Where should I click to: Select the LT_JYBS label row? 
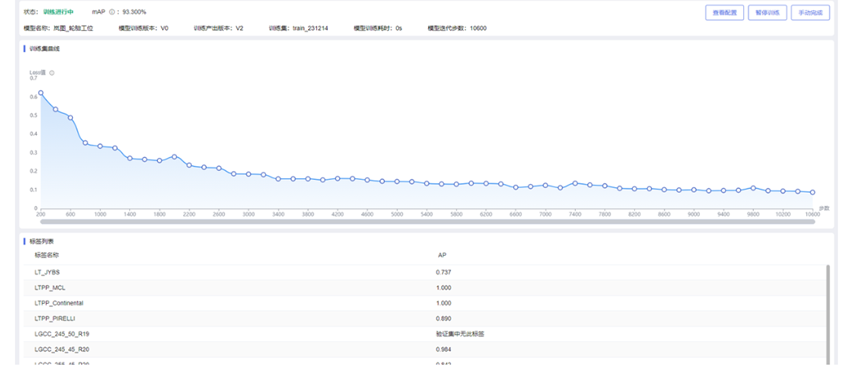point(425,272)
